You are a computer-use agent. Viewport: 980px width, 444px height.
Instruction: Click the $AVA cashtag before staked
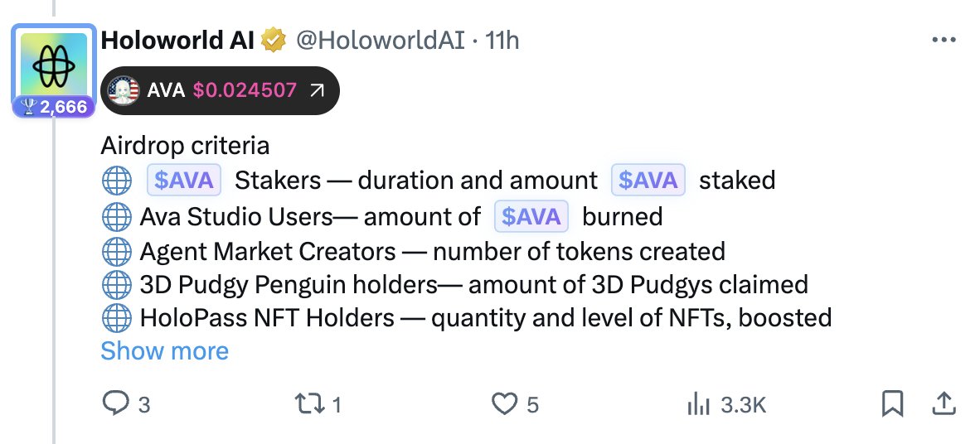click(648, 180)
